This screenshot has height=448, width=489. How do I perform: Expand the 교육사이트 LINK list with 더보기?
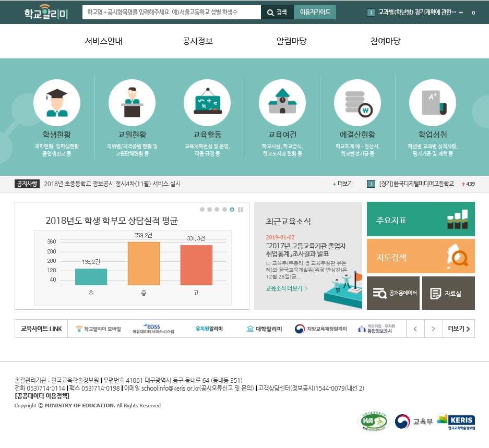click(459, 329)
